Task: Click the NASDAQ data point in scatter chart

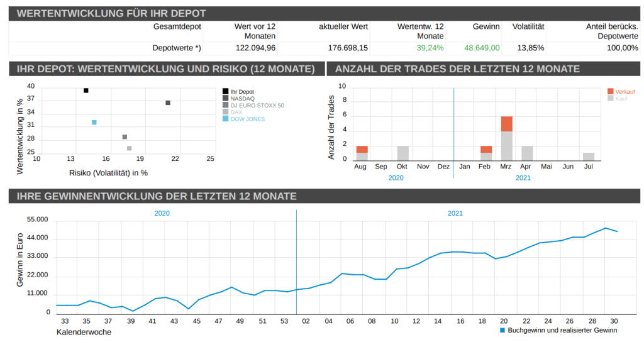Action: click(168, 102)
